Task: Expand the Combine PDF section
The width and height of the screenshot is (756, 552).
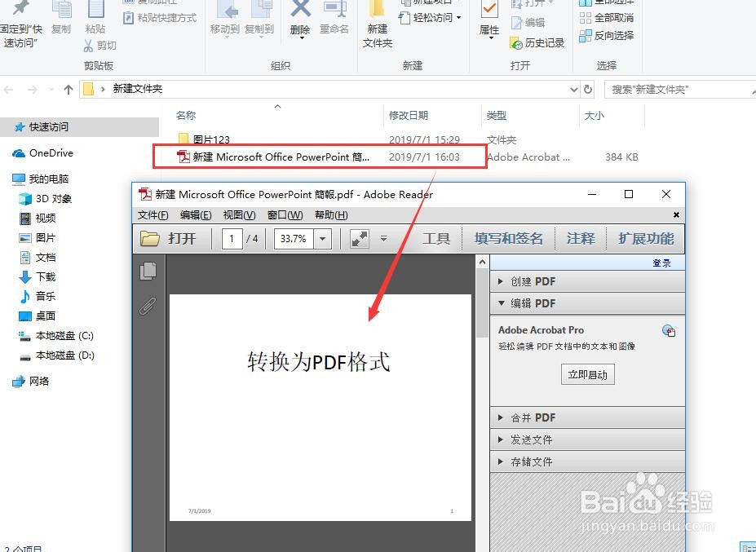Action: (x=587, y=417)
